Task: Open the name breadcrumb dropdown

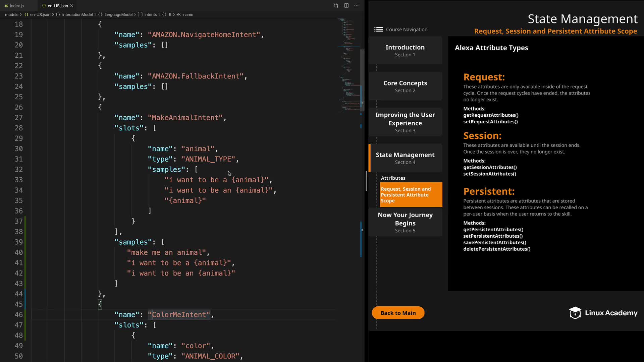Action: pos(188,15)
